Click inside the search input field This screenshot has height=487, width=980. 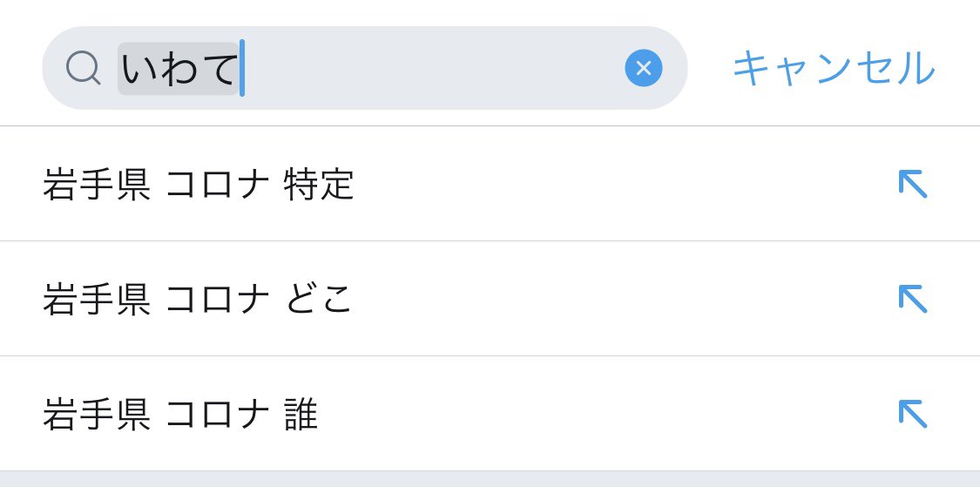pyautogui.click(x=364, y=67)
